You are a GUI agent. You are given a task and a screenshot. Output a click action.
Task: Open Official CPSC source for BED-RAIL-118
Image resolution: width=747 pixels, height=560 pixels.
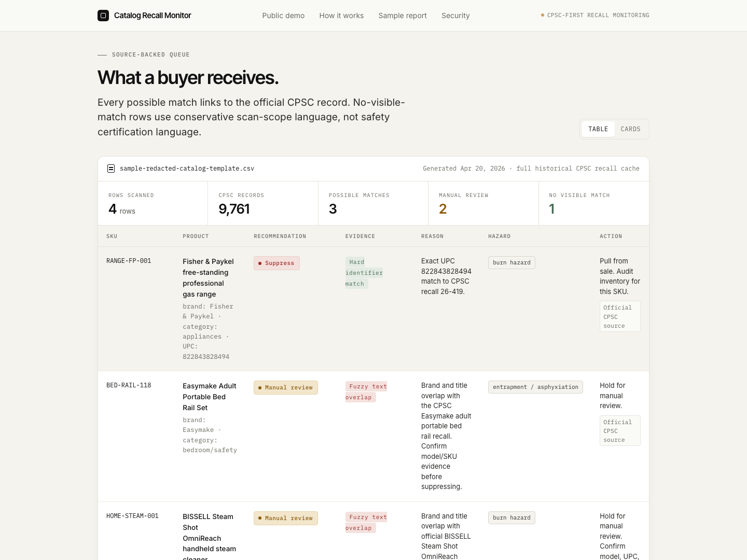point(620,430)
